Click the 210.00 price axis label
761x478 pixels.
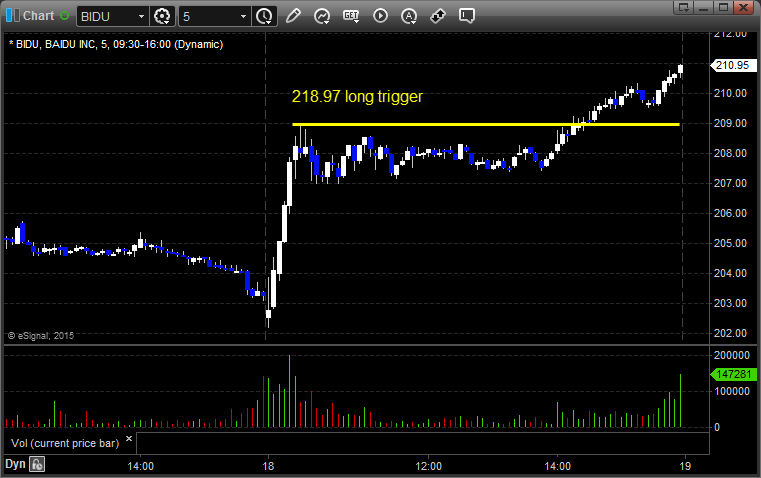[x=730, y=93]
